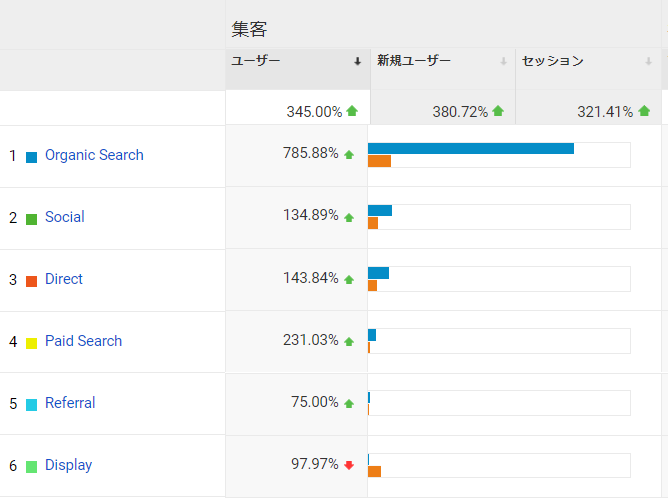Sort by 新規ユーザー column arrow
The width and height of the screenshot is (668, 504).
[x=503, y=61]
